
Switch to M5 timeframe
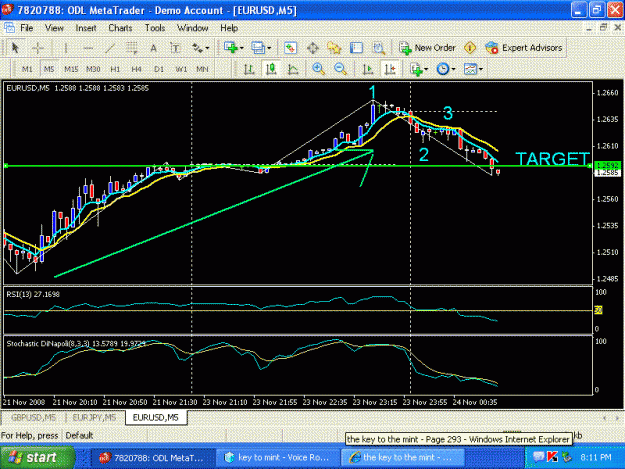coord(49,69)
